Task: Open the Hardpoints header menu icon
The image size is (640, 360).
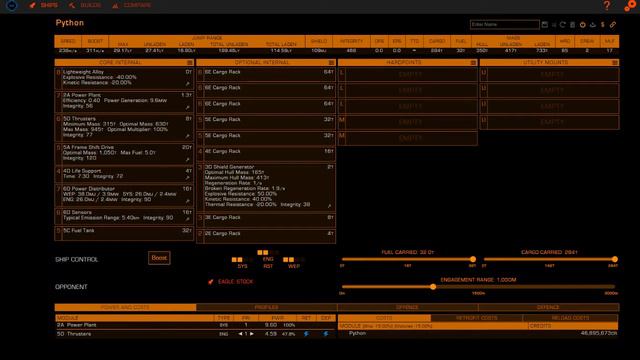Action: 473,62
